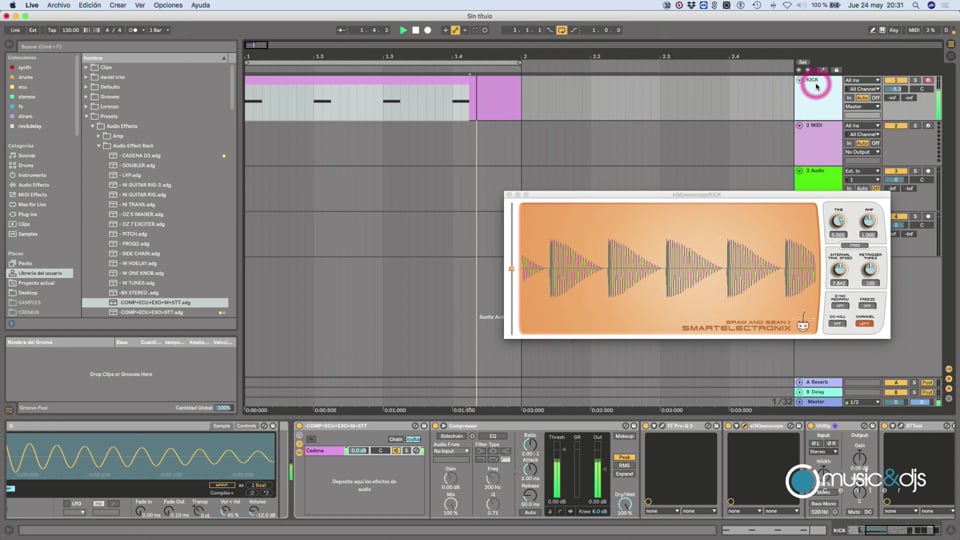Toggle the yellow Automation Arm button
This screenshot has width=960, height=540.
455,30
